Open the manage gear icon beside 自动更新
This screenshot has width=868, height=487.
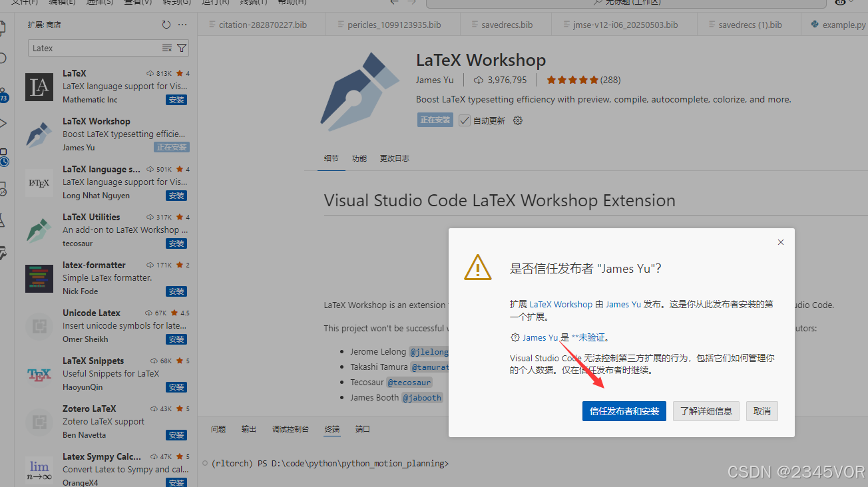[518, 120]
